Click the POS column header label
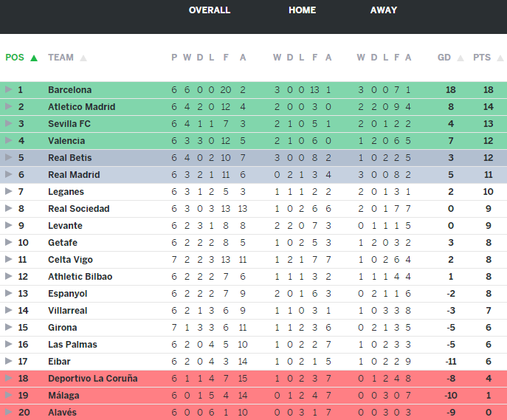507x420 pixels. tap(15, 58)
